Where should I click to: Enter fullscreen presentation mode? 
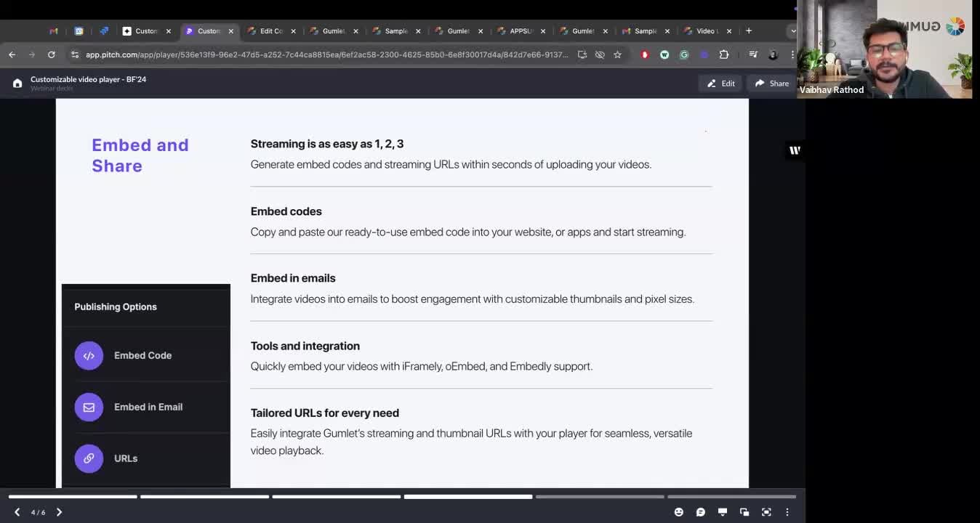point(766,512)
